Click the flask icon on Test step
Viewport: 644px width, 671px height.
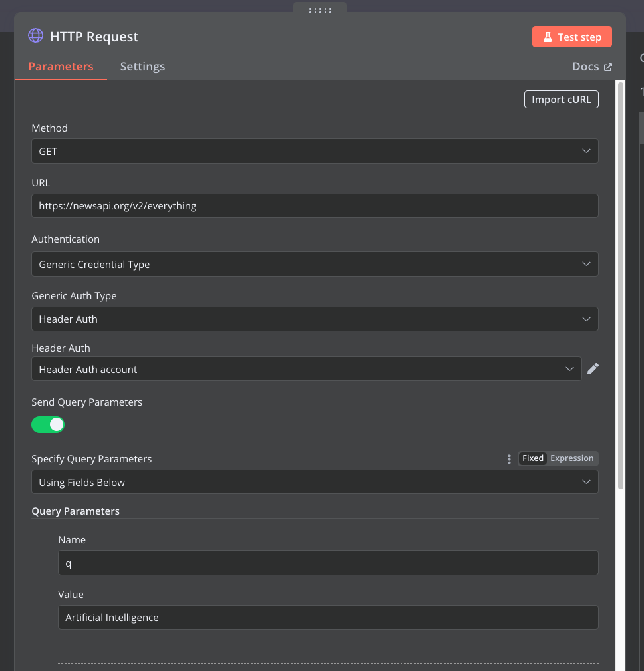point(548,37)
